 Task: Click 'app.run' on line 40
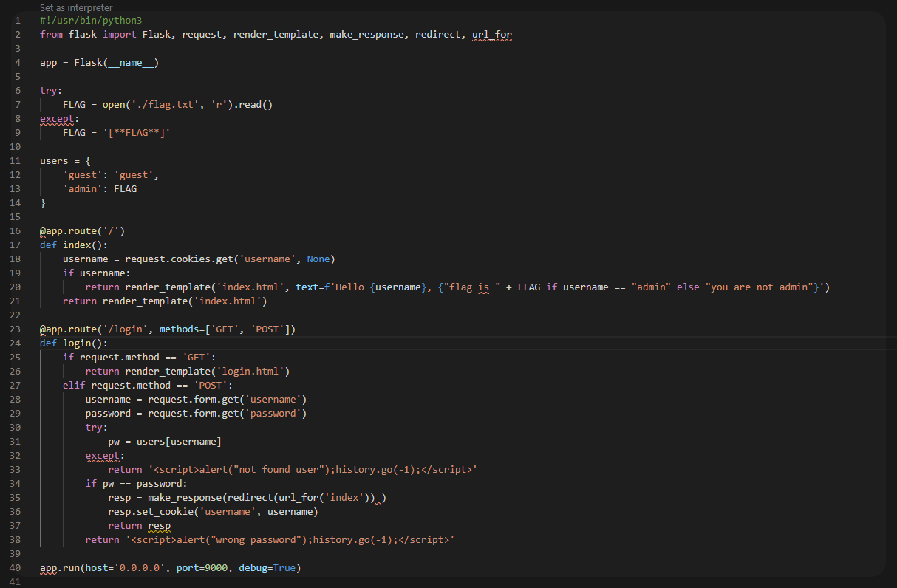pos(60,568)
